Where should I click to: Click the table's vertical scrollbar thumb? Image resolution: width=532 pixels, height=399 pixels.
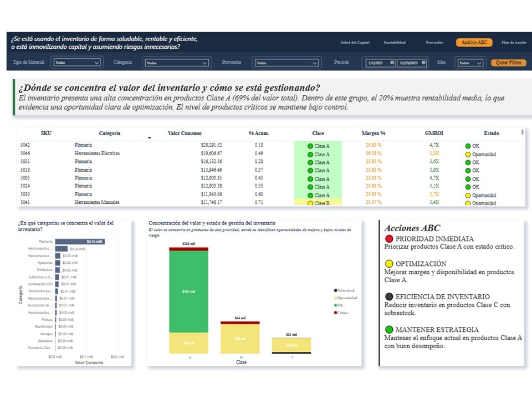523,132
